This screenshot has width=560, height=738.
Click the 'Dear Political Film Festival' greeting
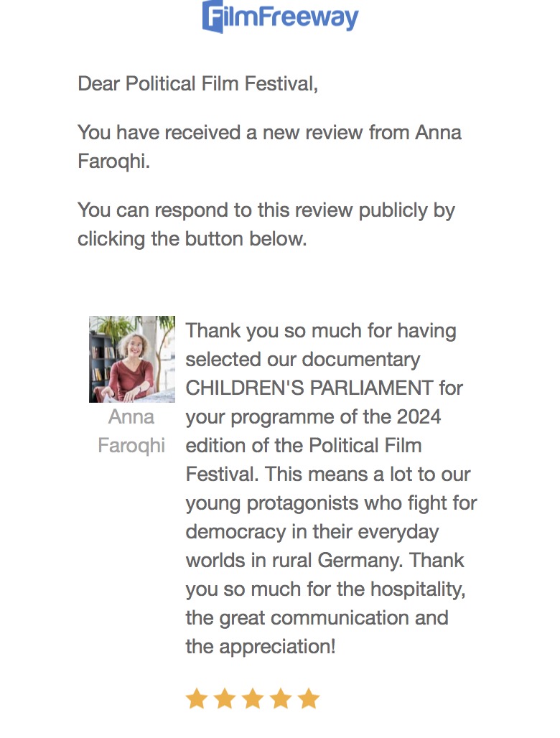[x=197, y=84]
